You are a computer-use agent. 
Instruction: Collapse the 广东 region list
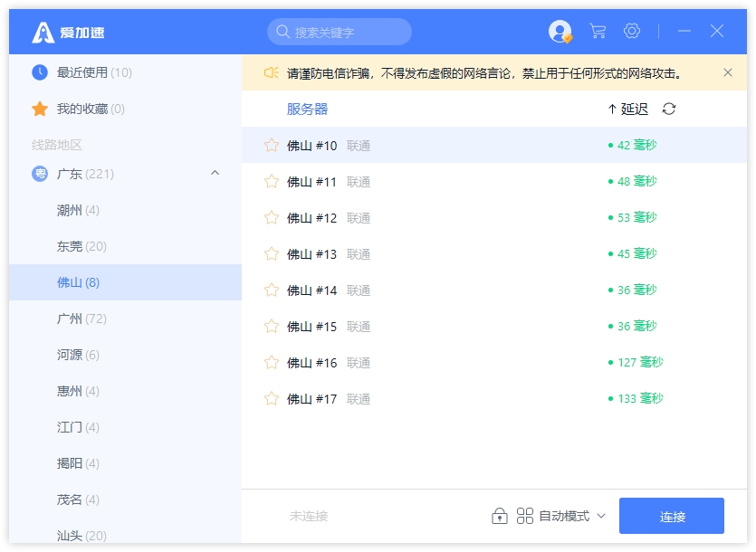(x=215, y=173)
